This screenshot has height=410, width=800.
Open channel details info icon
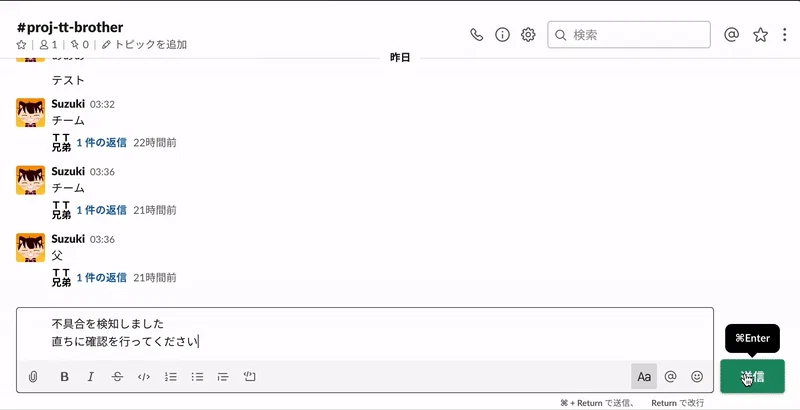pos(503,35)
